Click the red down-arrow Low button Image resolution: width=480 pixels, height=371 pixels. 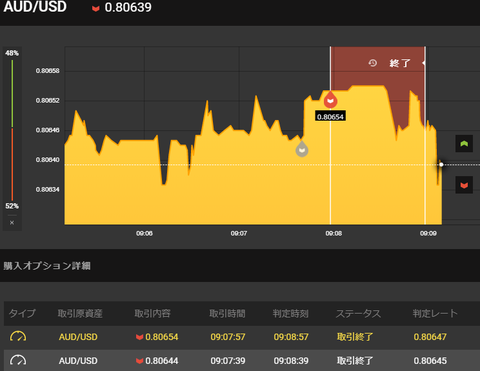[x=464, y=185]
